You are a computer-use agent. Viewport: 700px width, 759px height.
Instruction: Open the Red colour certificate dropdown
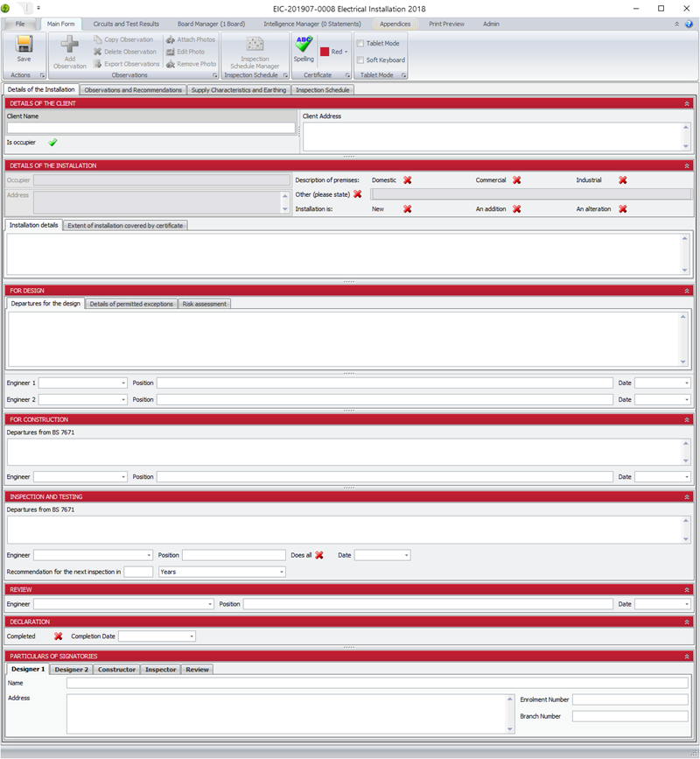pos(346,52)
